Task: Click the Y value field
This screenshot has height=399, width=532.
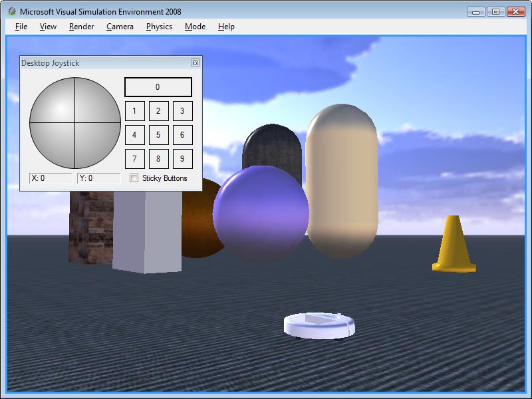Action: (x=98, y=178)
